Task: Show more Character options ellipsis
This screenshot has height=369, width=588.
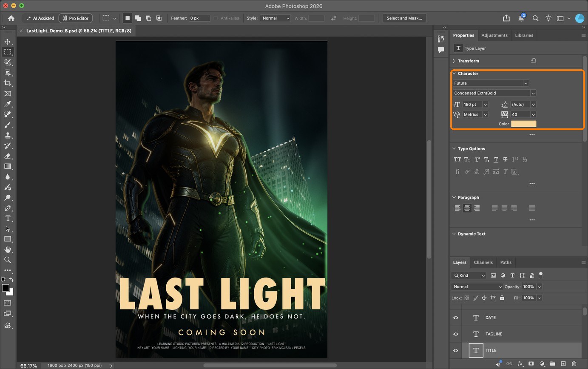Action: click(532, 135)
